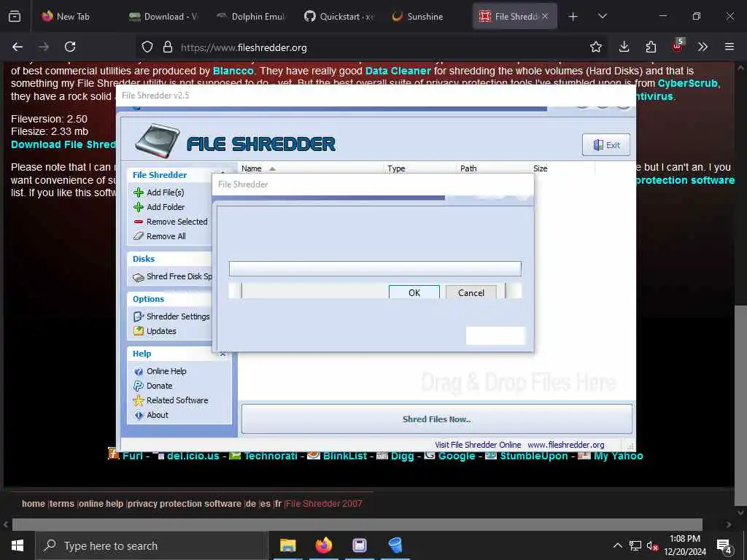Bookmark this page with the star icon
The image size is (747, 560).
pyautogui.click(x=595, y=47)
